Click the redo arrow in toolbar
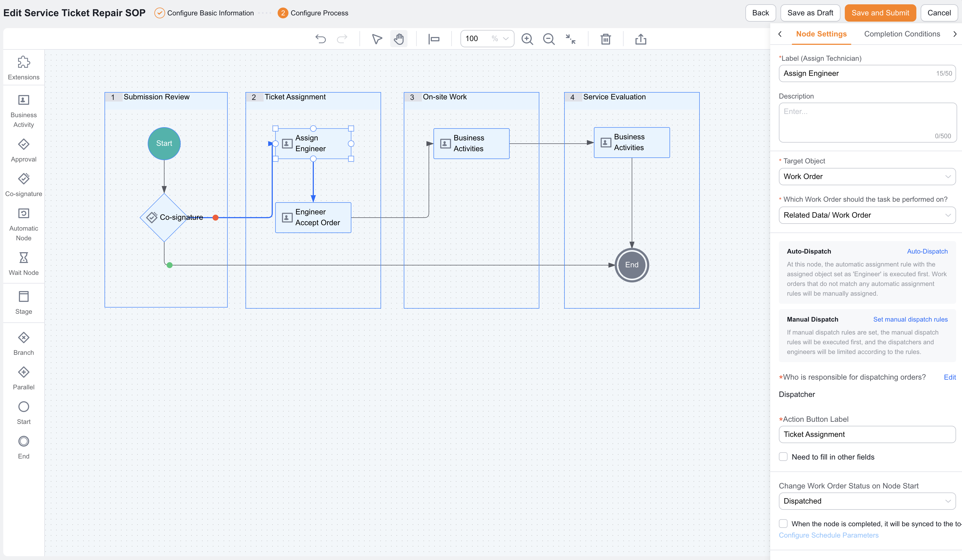This screenshot has height=560, width=962. (342, 39)
